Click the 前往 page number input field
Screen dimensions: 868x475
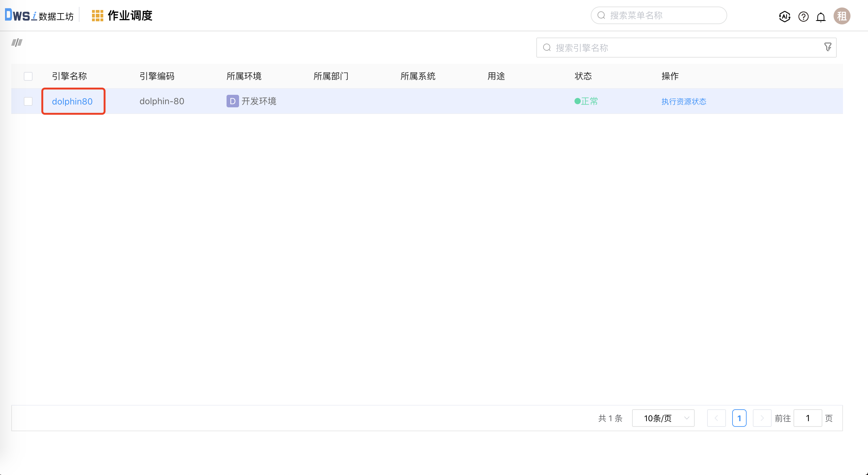[x=807, y=418]
